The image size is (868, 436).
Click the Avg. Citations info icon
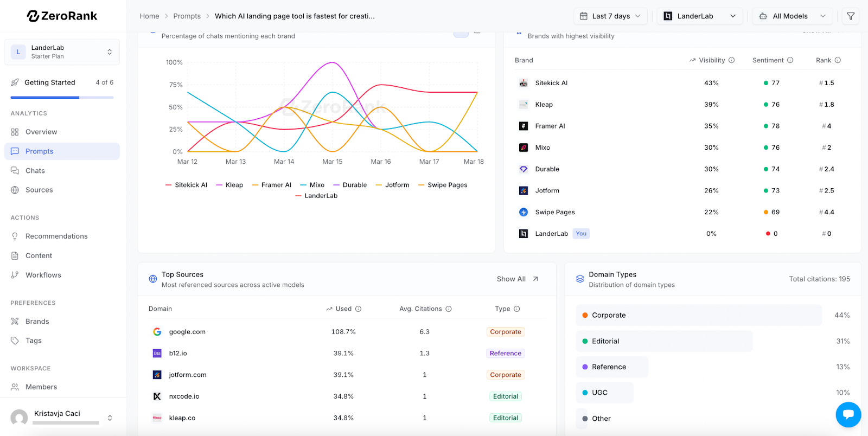[449, 309]
